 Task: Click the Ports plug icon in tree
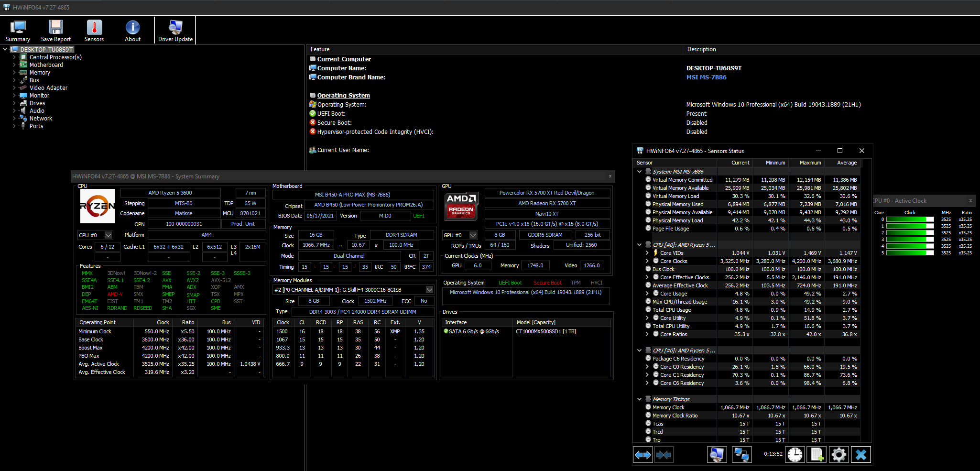point(23,126)
